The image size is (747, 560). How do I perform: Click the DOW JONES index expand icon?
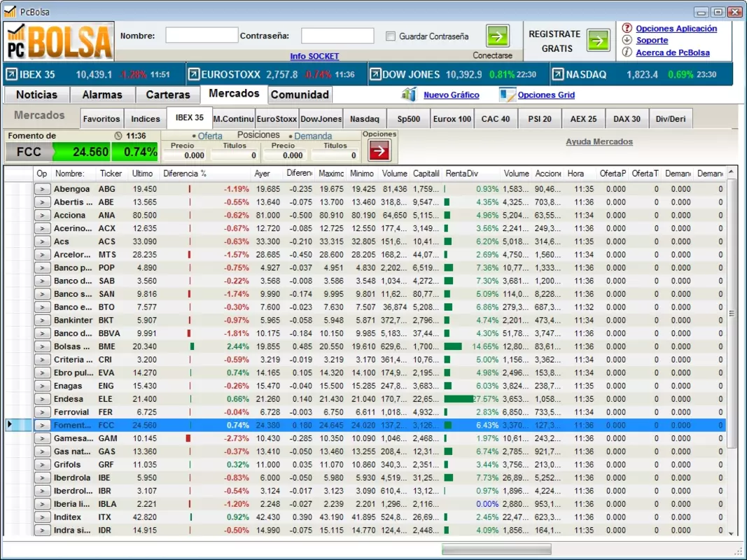tap(375, 74)
